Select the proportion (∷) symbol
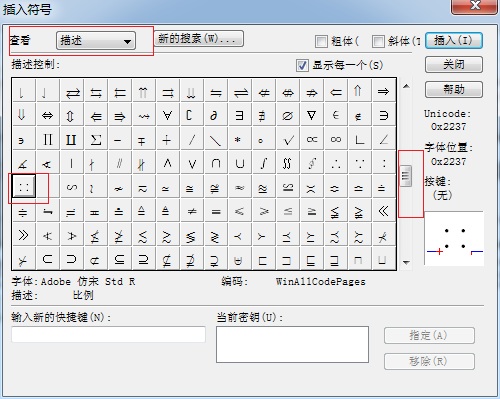Image resolution: width=500 pixels, height=399 pixels. (x=24, y=186)
